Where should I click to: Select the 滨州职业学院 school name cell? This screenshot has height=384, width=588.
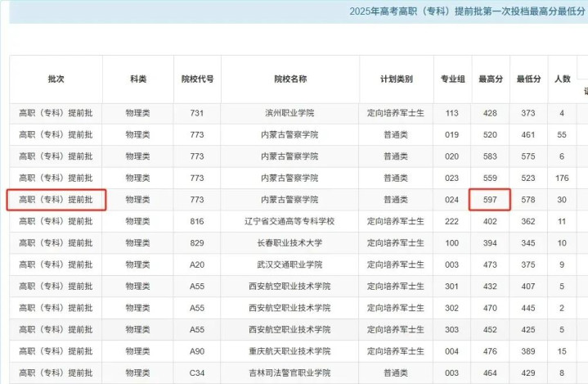(x=290, y=113)
